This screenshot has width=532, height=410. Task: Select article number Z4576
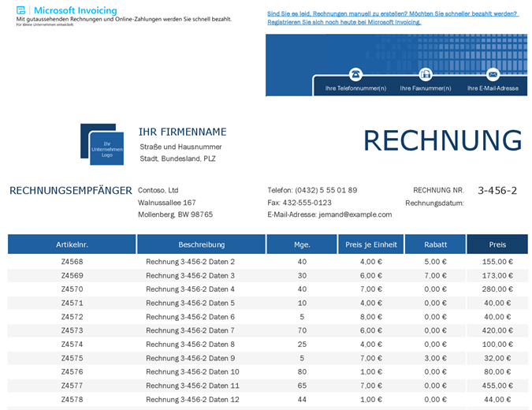coord(72,372)
